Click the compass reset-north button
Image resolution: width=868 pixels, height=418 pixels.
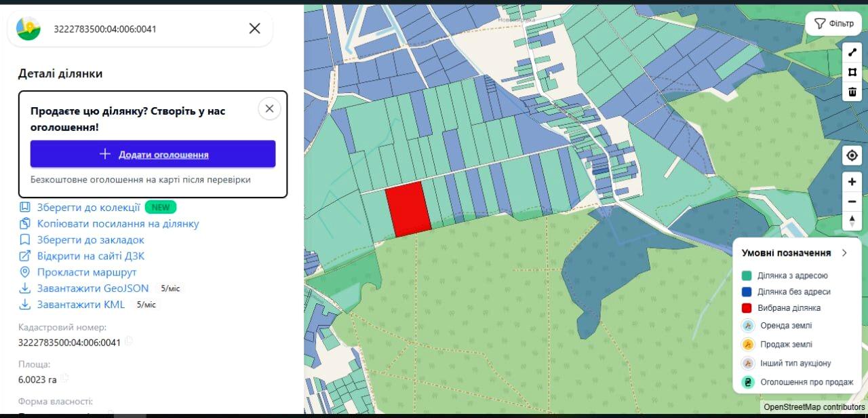pyautogui.click(x=852, y=221)
